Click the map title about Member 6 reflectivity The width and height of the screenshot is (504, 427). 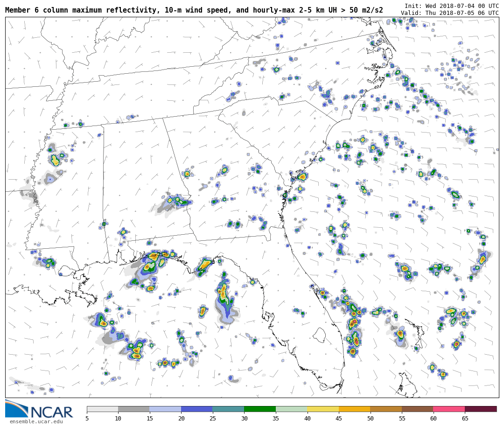[x=194, y=10]
